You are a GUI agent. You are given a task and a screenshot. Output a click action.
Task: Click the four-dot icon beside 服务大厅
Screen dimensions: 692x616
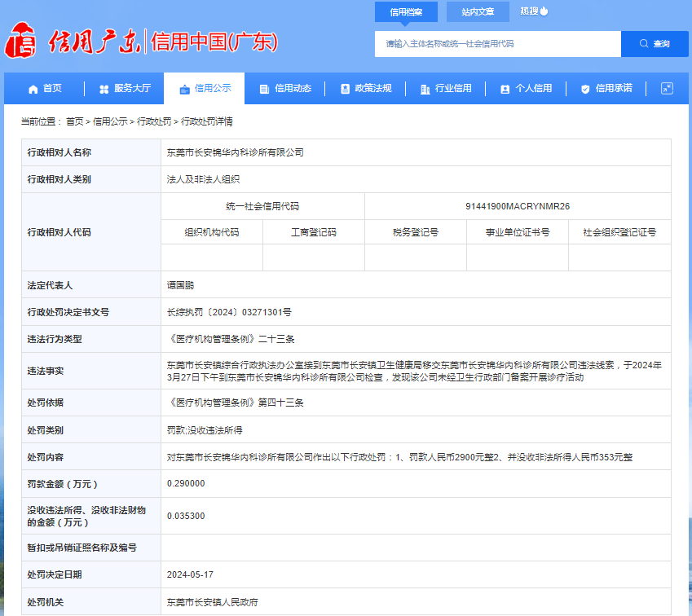(104, 89)
